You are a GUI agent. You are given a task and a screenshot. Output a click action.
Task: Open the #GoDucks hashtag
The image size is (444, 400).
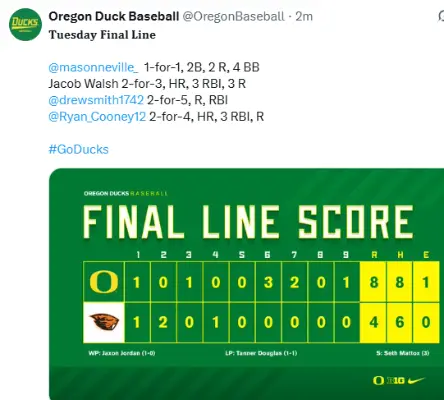pyautogui.click(x=79, y=149)
